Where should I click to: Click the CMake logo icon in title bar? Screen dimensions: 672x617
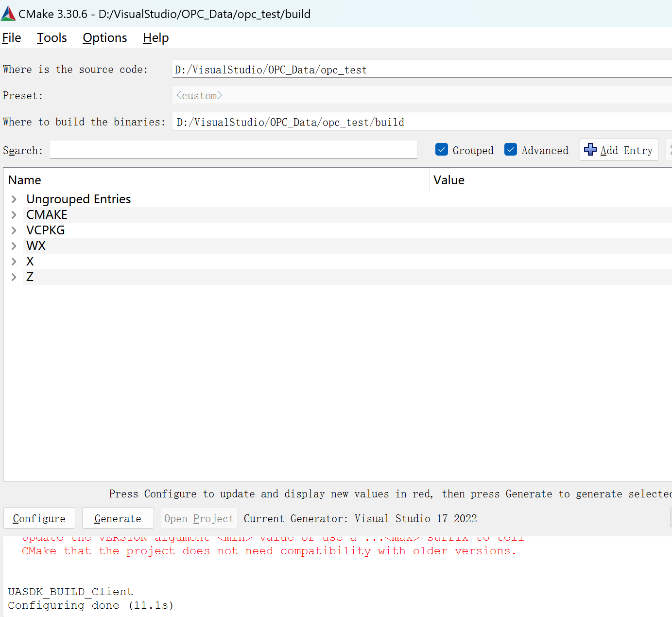tap(8, 14)
